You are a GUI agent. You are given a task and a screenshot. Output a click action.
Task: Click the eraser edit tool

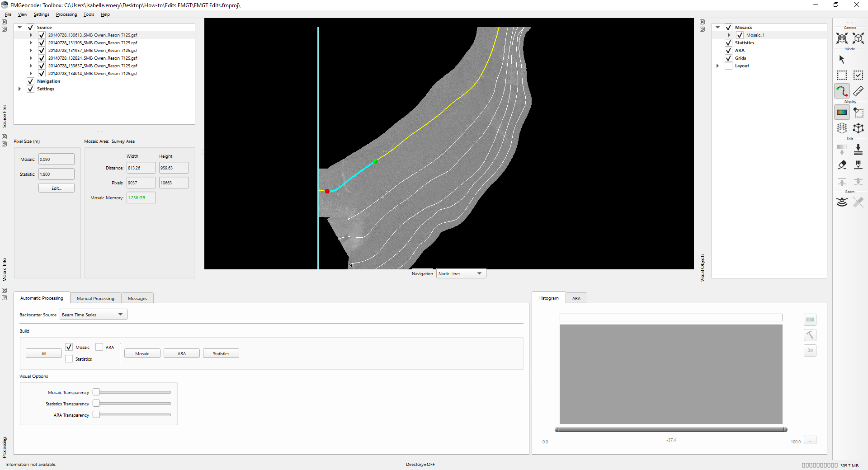[841, 165]
